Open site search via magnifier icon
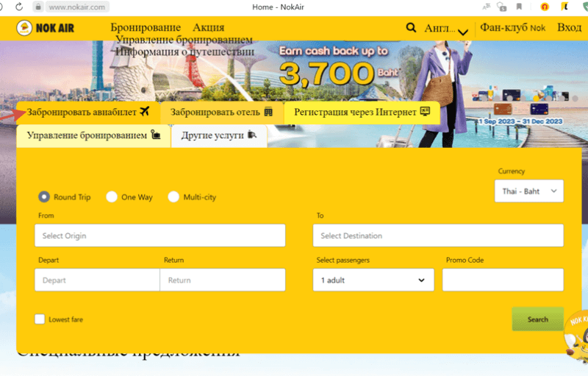Viewport: 588px width, 376px height. tap(411, 27)
